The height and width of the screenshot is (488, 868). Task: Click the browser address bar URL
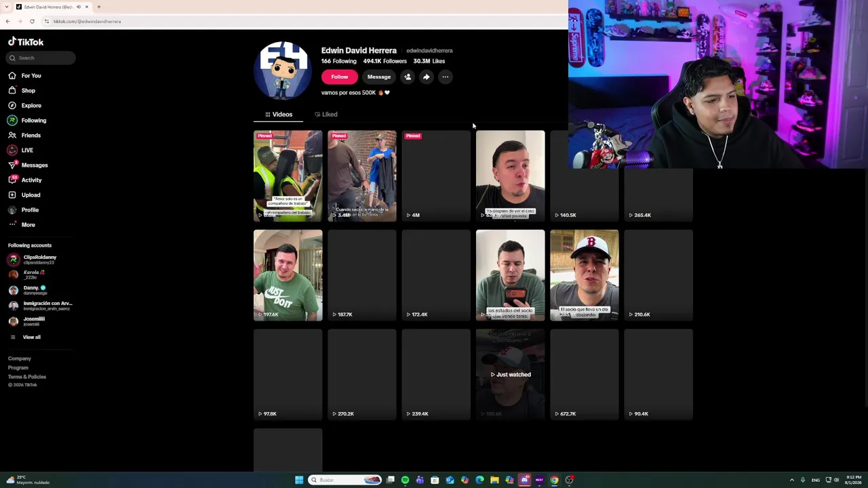[87, 21]
